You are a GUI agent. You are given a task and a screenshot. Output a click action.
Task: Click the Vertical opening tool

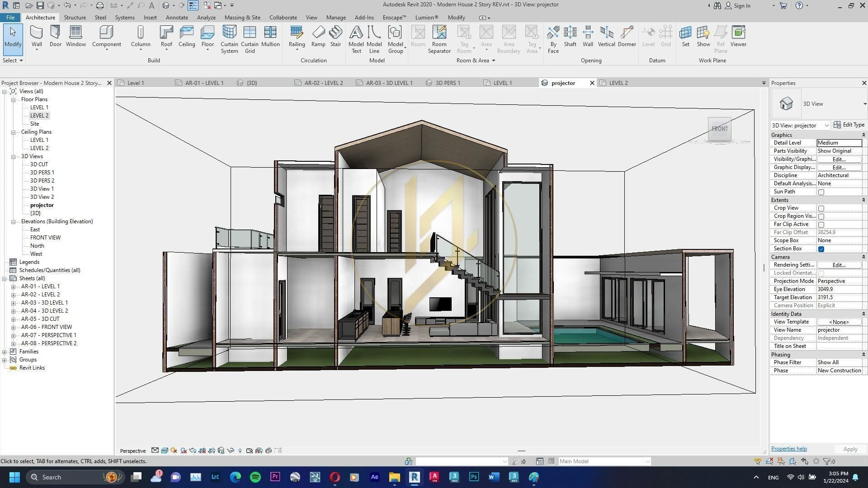pos(606,36)
